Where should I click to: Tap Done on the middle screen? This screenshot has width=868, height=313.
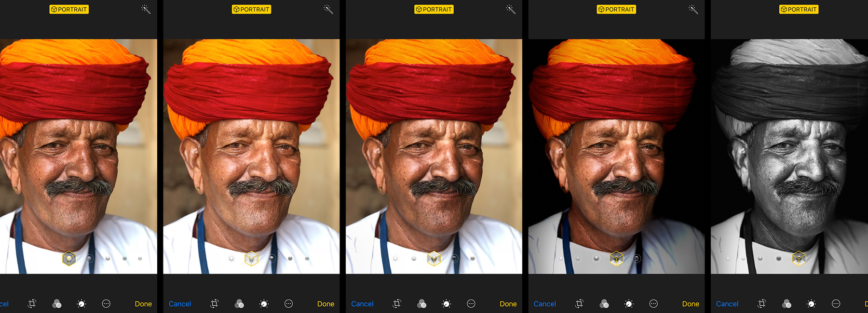tap(508, 304)
